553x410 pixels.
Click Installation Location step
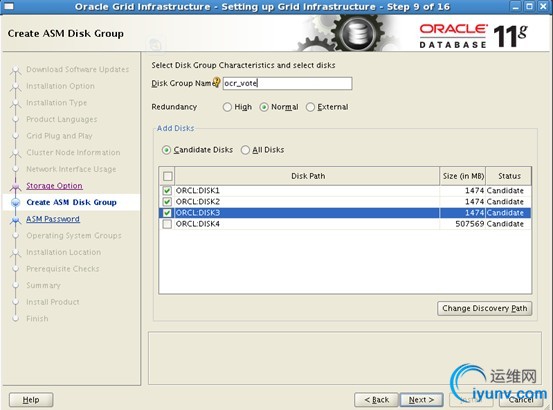point(63,252)
